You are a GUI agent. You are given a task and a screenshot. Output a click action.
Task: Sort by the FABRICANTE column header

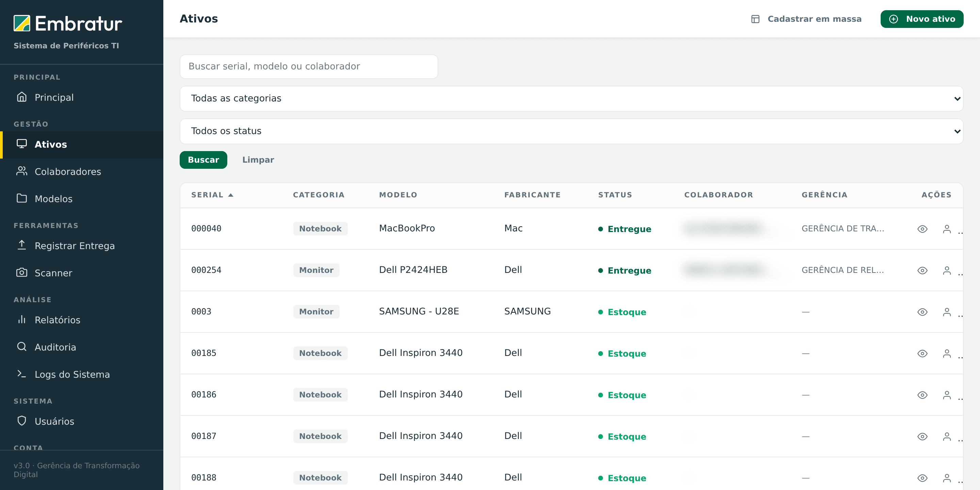tap(532, 195)
